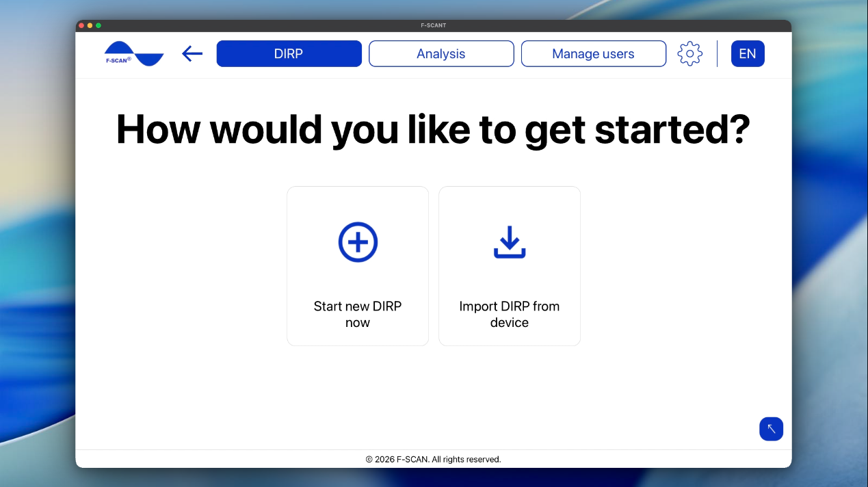Viewport: 868px width, 487px height.
Task: Open the Manage users tab
Action: click(x=594, y=54)
